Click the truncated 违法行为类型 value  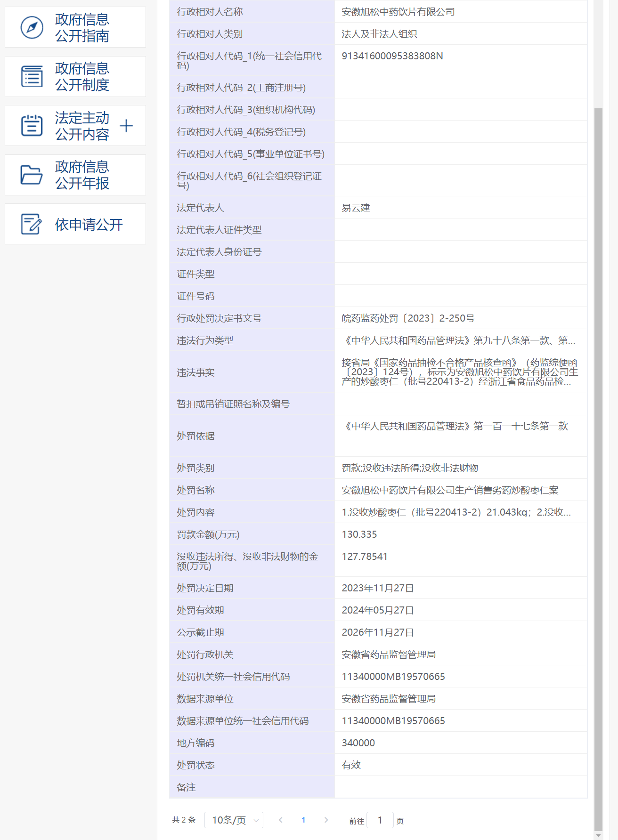click(x=459, y=340)
